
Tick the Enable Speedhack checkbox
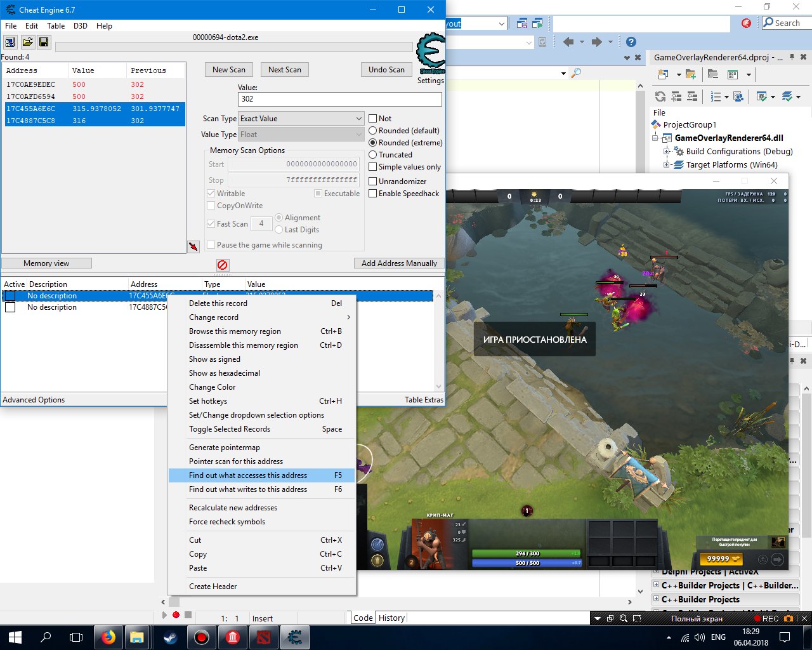[373, 194]
